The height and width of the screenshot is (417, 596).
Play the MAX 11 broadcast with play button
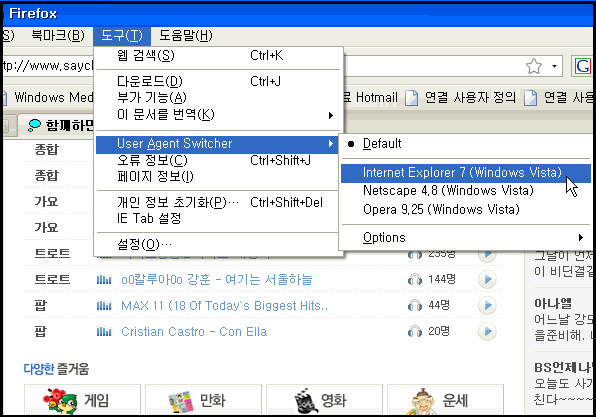[487, 306]
